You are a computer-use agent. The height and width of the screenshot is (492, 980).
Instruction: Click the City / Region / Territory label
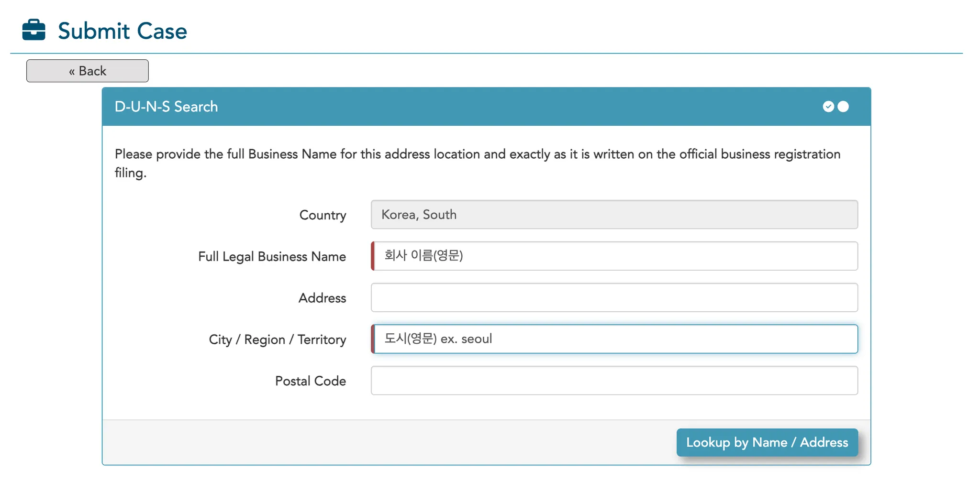[x=278, y=339]
